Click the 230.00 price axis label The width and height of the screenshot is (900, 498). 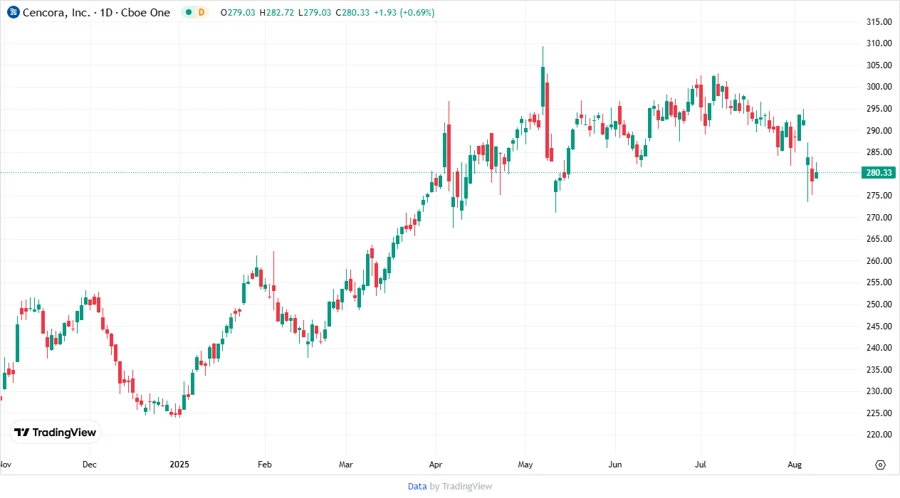[x=879, y=391]
